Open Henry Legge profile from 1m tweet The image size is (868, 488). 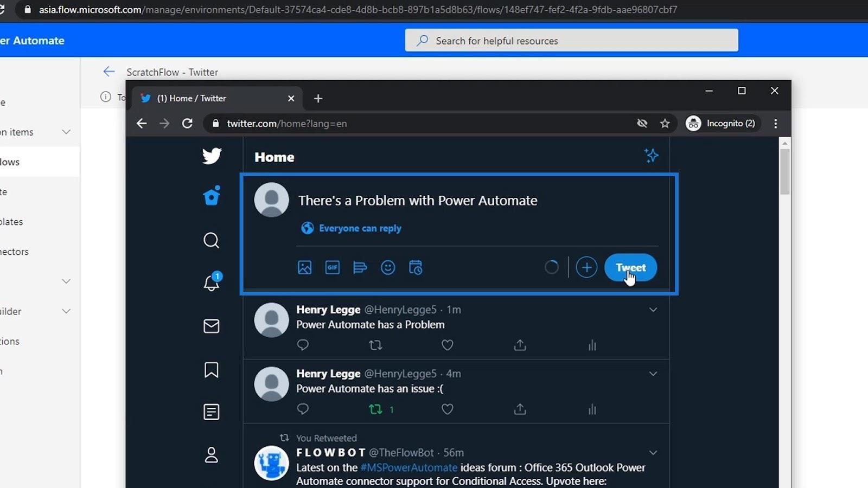coord(328,310)
